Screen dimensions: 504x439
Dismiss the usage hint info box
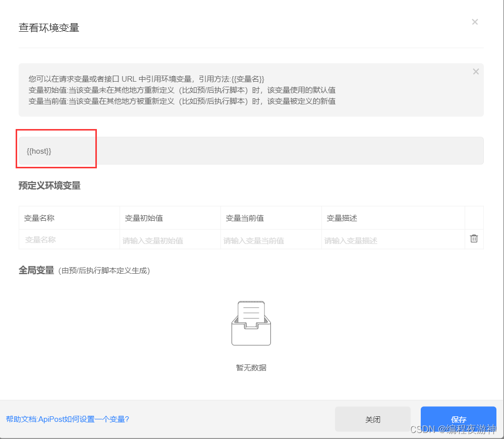476,72
